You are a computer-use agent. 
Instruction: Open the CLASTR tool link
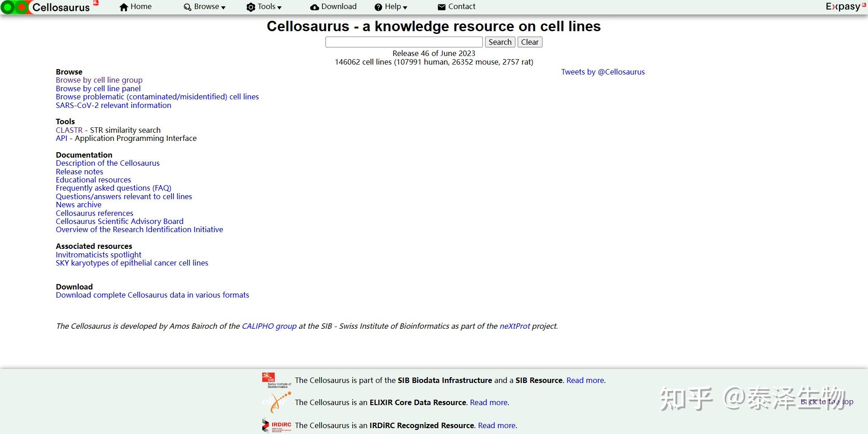click(x=69, y=130)
